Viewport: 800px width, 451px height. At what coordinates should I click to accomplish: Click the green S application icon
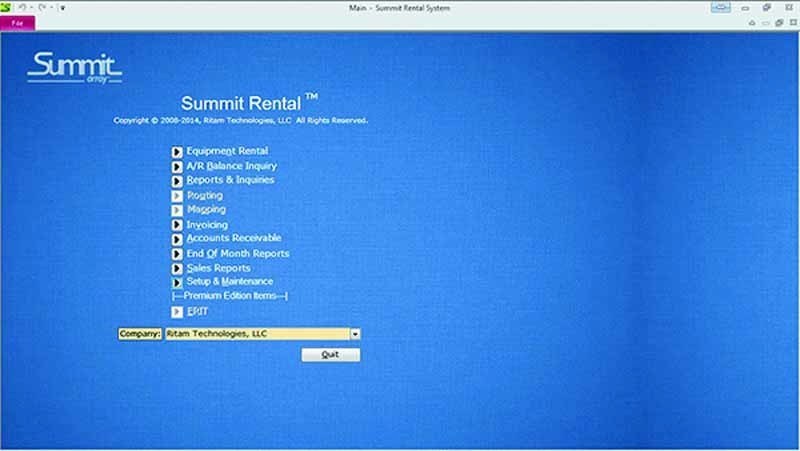pos(6,7)
